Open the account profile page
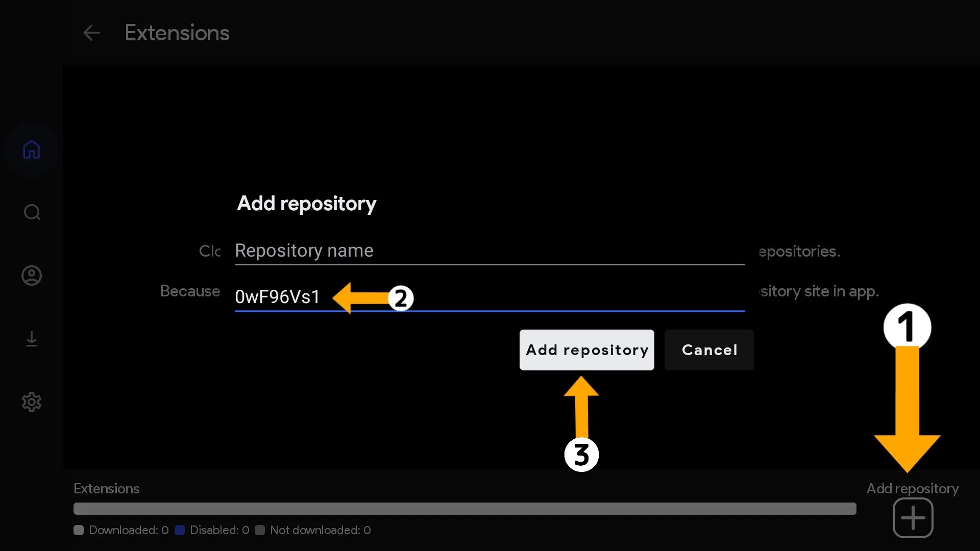This screenshot has height=551, width=980. (x=32, y=275)
